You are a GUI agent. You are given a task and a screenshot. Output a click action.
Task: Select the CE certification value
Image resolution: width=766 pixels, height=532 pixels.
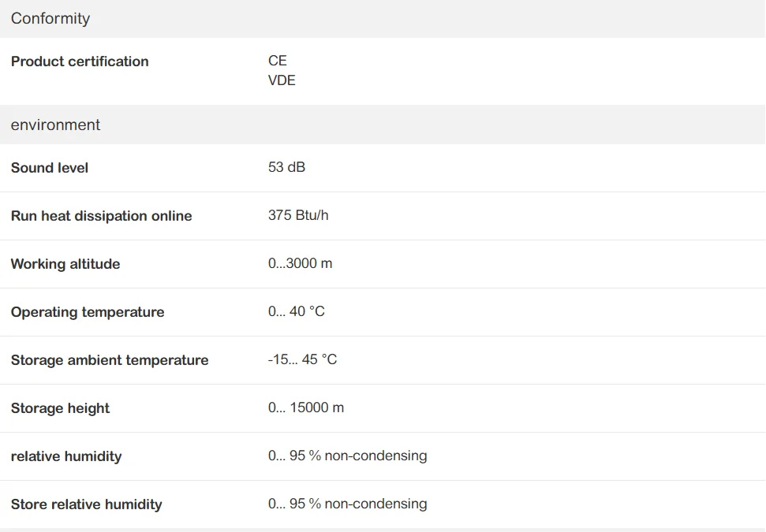tap(278, 61)
